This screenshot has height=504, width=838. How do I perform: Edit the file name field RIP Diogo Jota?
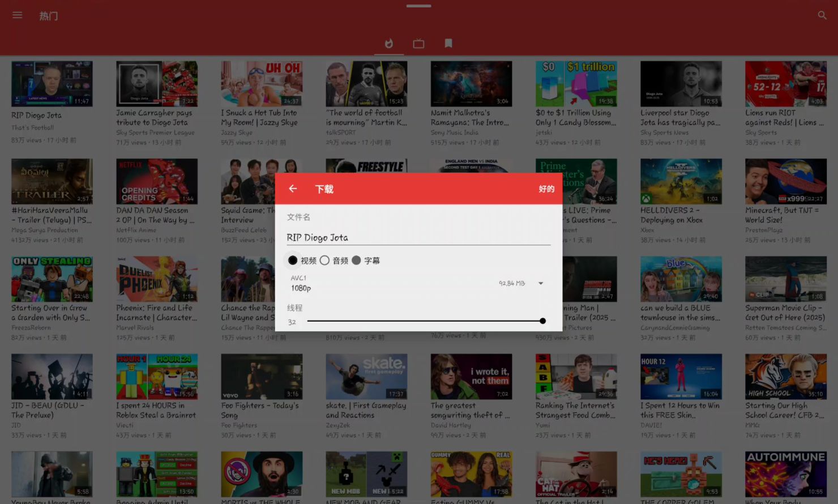418,238
